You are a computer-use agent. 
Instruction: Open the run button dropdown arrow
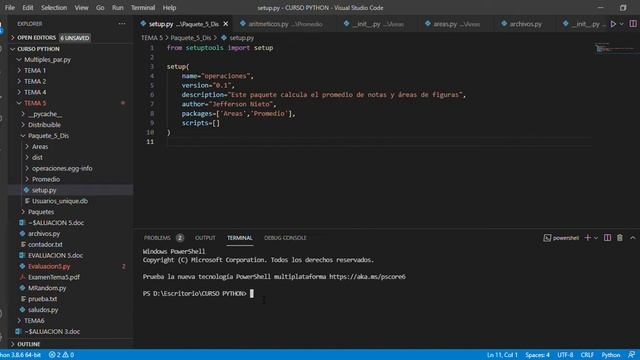621,24
